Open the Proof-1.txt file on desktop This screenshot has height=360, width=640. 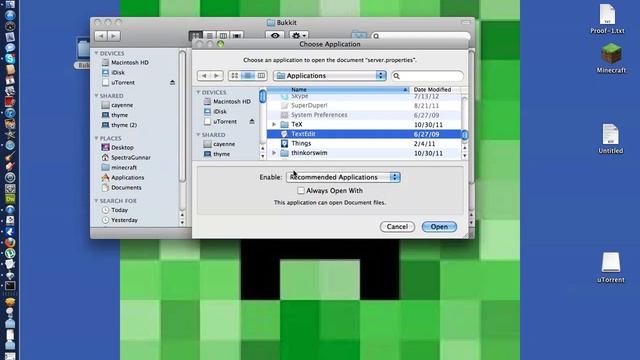click(x=607, y=19)
